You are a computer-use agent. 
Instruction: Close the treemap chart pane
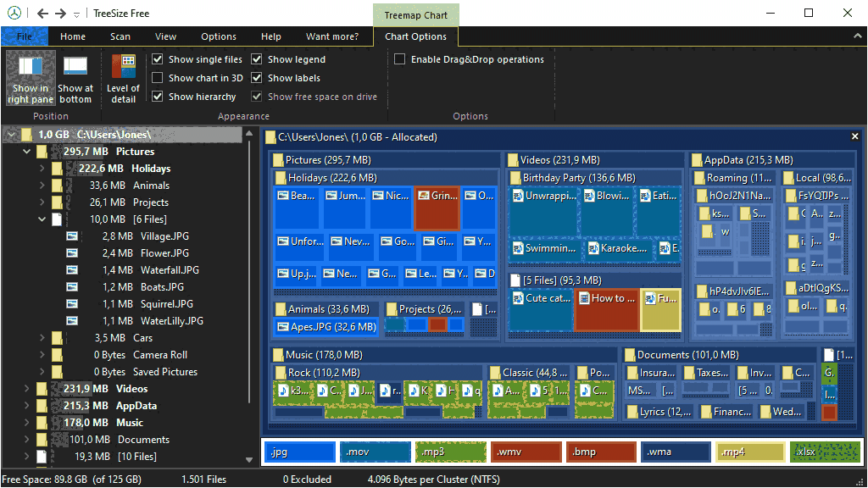pyautogui.click(x=854, y=136)
